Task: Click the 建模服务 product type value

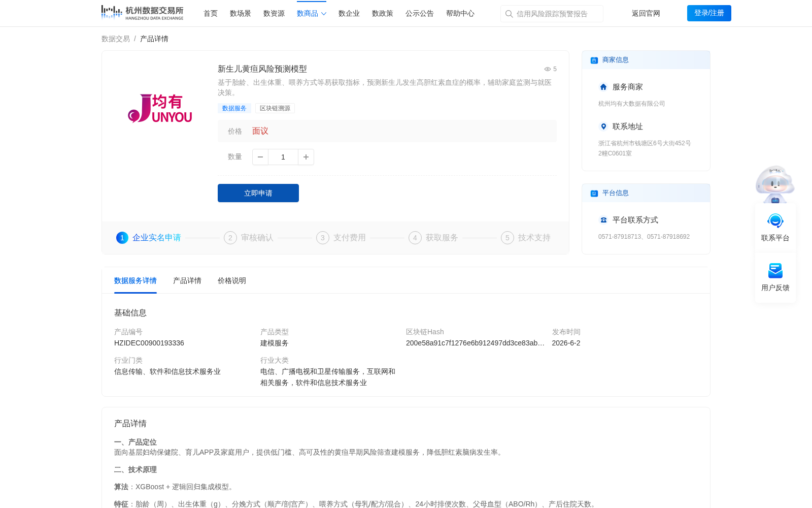Action: point(275,343)
